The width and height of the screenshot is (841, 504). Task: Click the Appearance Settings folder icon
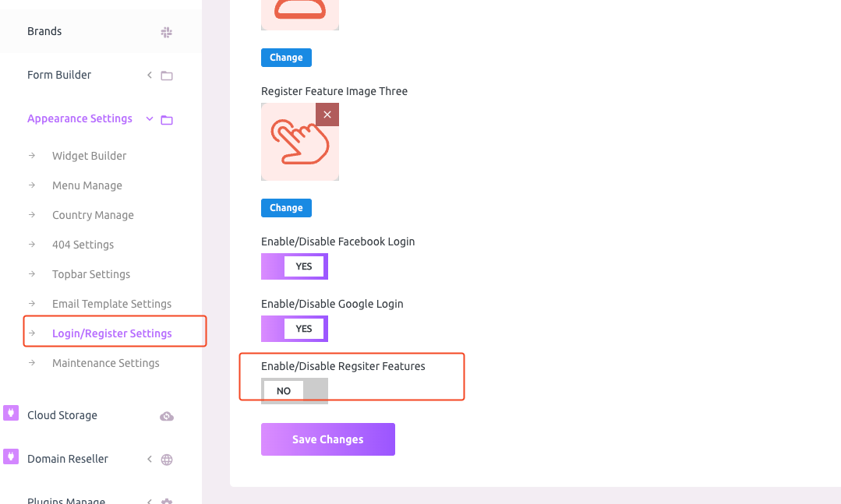point(167,119)
